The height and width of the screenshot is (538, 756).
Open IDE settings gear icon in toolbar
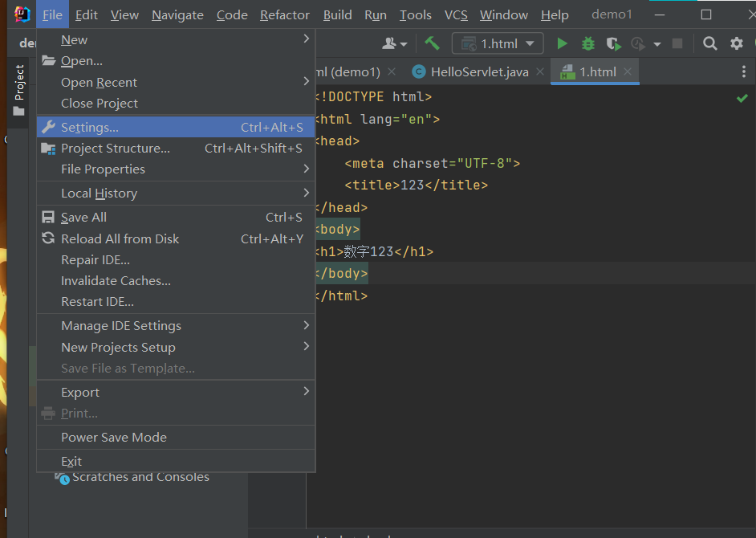click(736, 43)
